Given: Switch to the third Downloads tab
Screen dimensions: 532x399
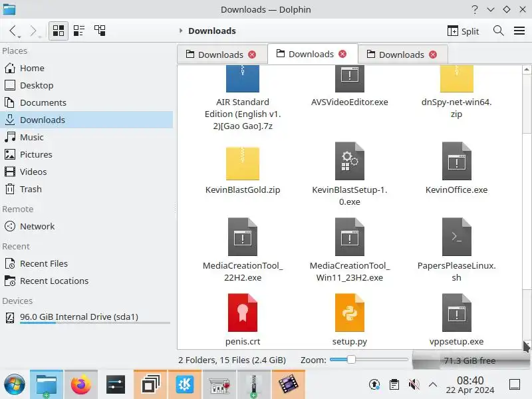Looking at the screenshot, I should pos(396,55).
